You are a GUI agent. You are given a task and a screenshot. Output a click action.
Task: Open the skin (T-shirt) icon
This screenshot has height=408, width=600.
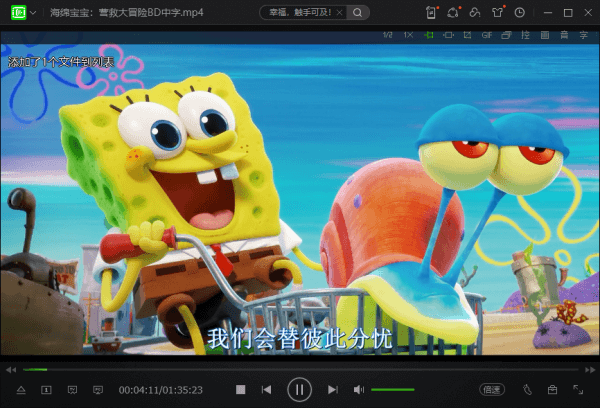(497, 12)
